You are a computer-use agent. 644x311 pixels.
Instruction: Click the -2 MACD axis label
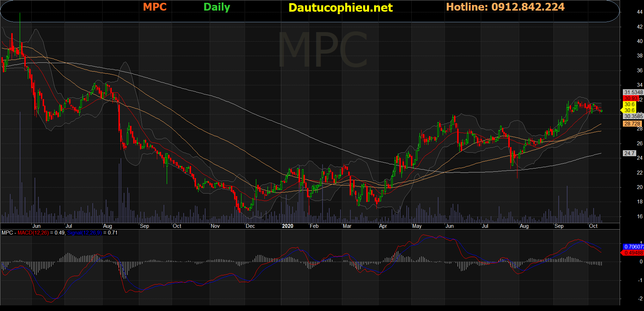pos(640,299)
